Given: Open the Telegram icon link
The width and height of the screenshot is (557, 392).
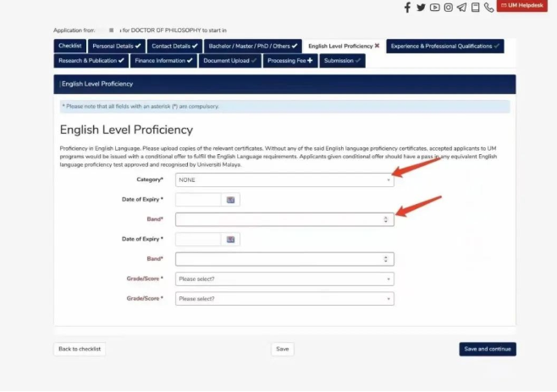Looking at the screenshot, I should point(461,8).
